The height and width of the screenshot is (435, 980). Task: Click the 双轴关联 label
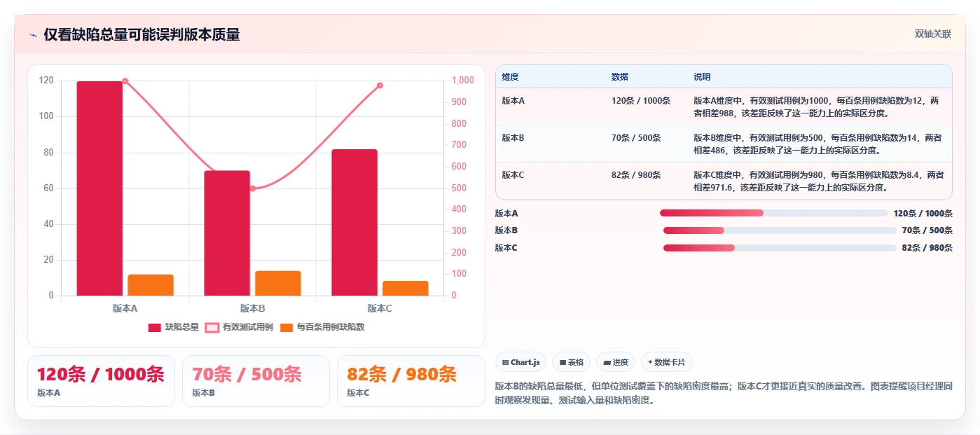coord(932,34)
